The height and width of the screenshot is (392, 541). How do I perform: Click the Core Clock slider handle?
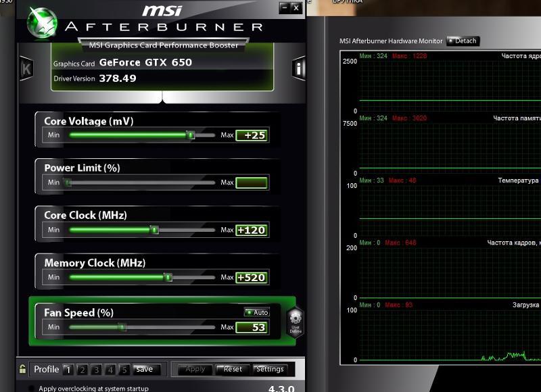pos(154,230)
